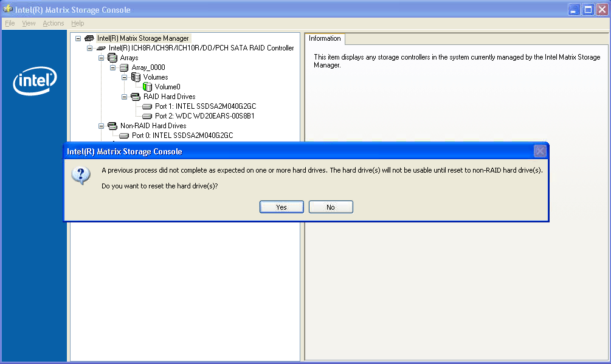Viewport: 611px width, 364px height.
Task: Click the Array_0000 icon
Action: click(x=124, y=67)
